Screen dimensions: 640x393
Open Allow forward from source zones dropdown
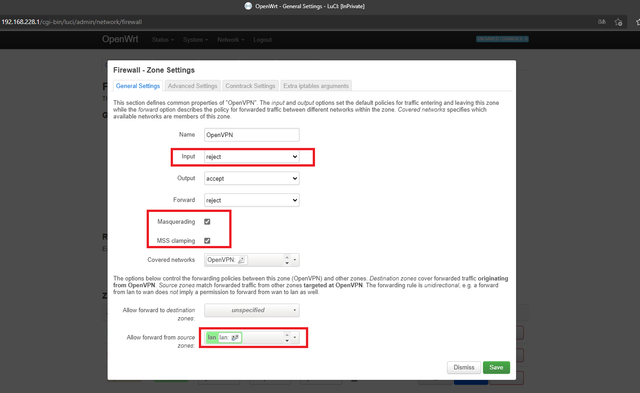click(x=251, y=337)
